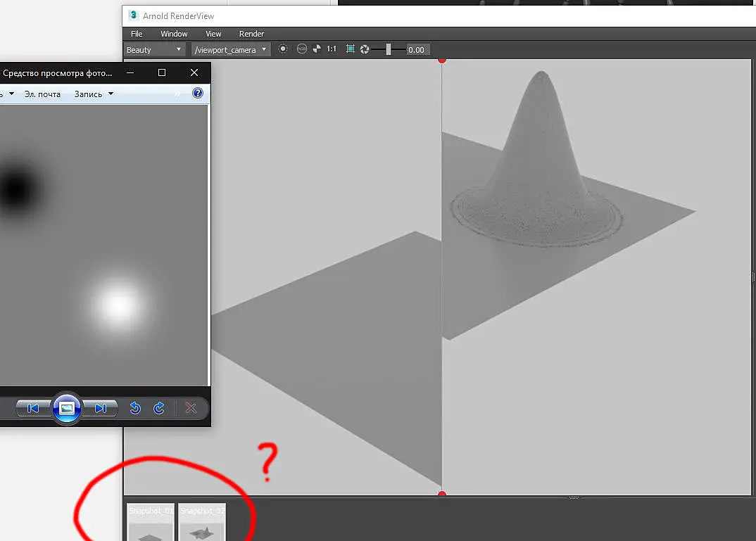The width and height of the screenshot is (756, 541).
Task: Open the Window menu in RenderView
Action: pos(174,34)
